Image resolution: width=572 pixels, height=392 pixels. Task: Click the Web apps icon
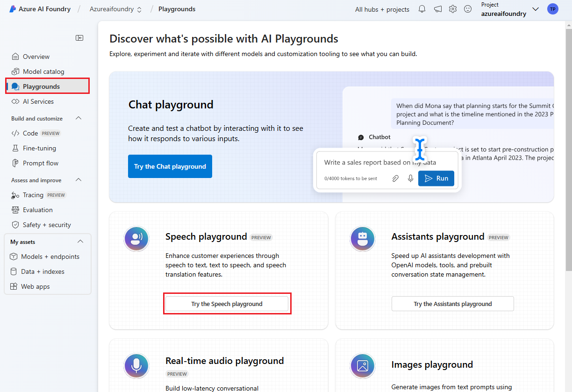(14, 286)
